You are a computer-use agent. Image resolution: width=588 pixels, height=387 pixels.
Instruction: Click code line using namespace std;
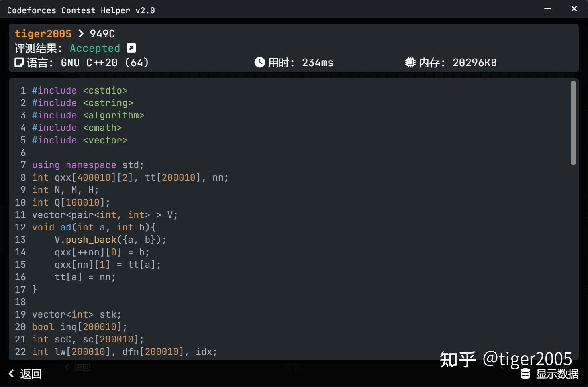(x=88, y=165)
